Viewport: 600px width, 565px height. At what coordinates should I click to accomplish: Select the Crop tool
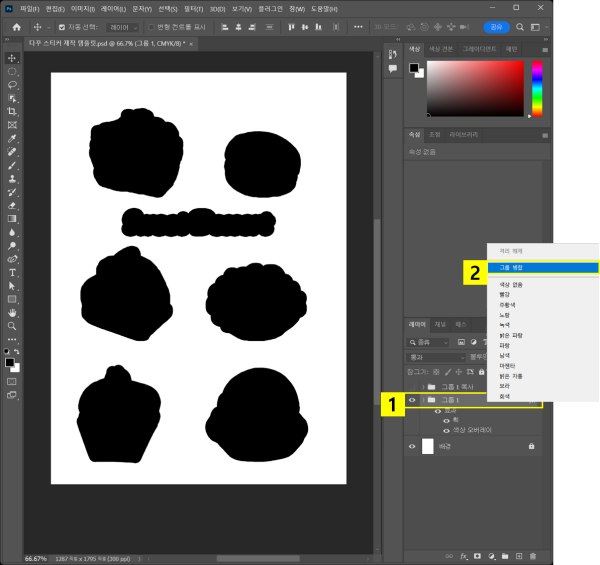12,111
